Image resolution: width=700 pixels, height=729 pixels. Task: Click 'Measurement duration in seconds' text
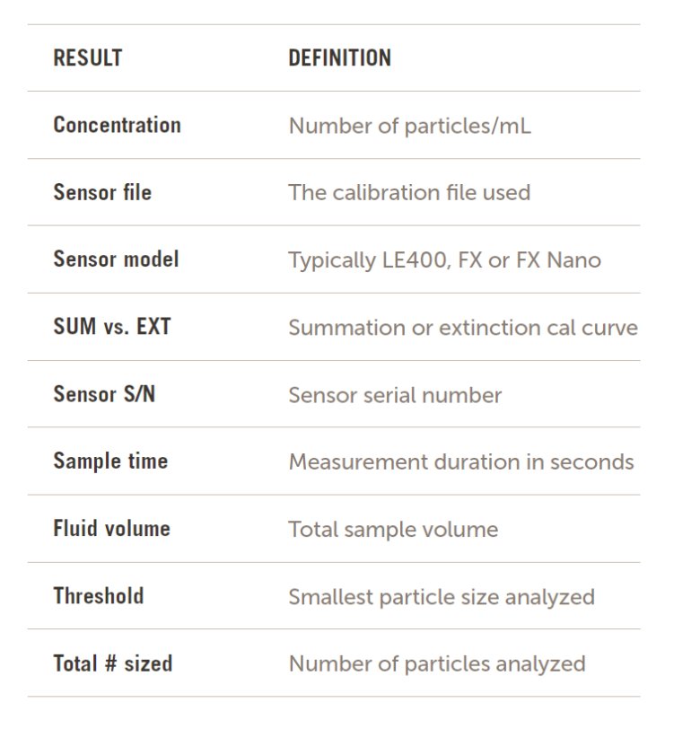(460, 462)
